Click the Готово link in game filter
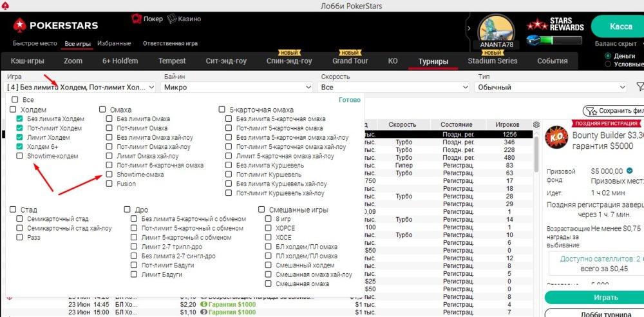The height and width of the screenshot is (317, 644). coord(350,99)
